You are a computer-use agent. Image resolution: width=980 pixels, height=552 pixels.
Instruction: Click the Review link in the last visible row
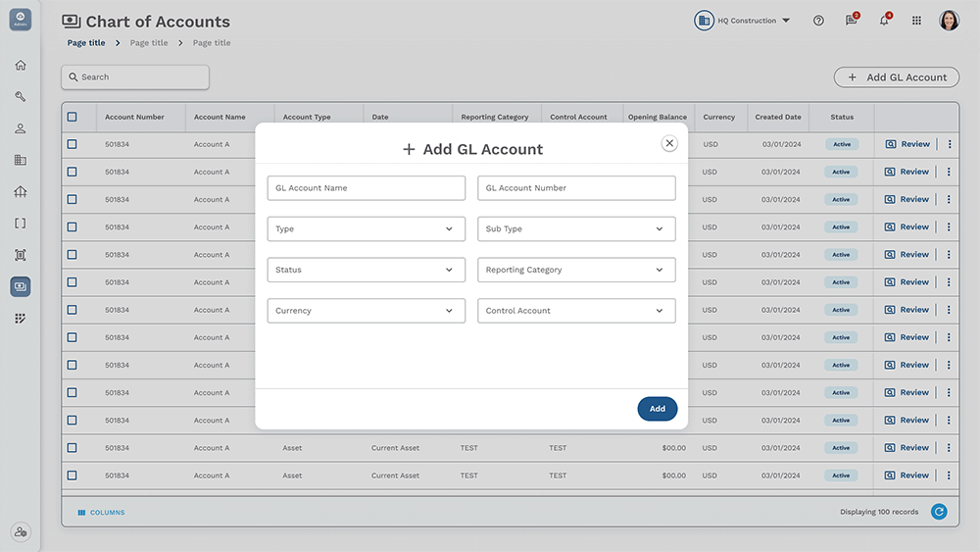914,476
